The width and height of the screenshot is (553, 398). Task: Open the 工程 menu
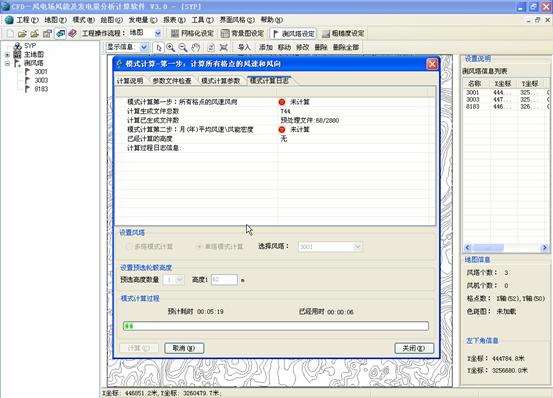(28, 20)
